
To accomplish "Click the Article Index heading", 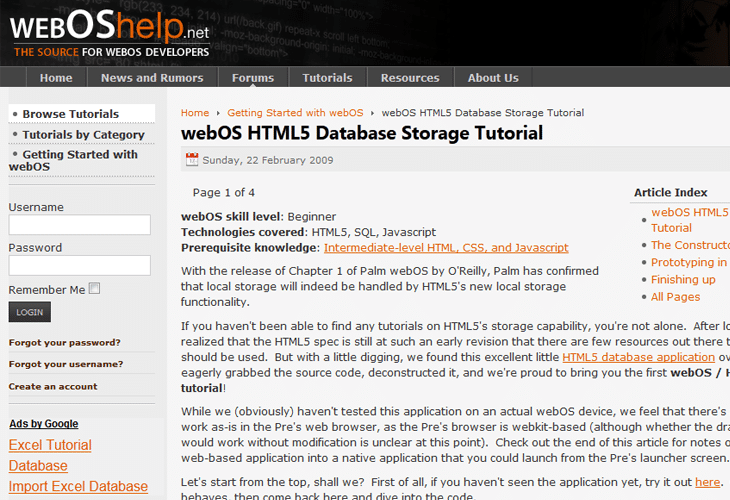I will [670, 192].
